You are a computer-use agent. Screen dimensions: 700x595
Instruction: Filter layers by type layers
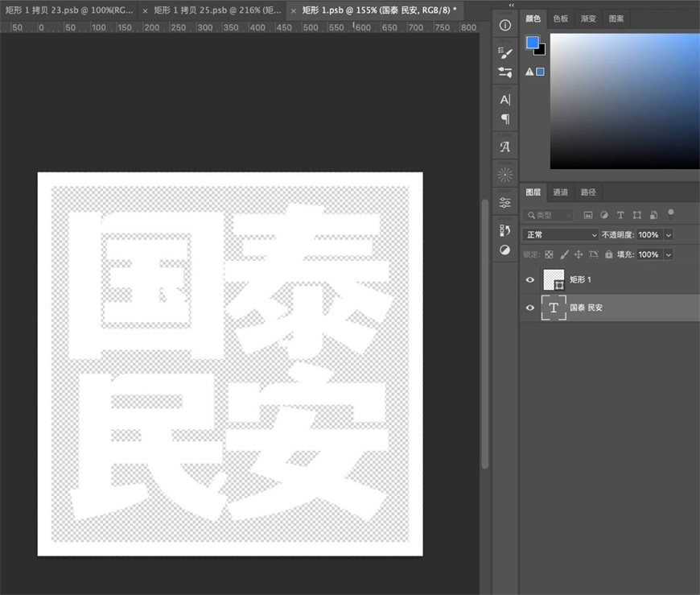click(620, 215)
